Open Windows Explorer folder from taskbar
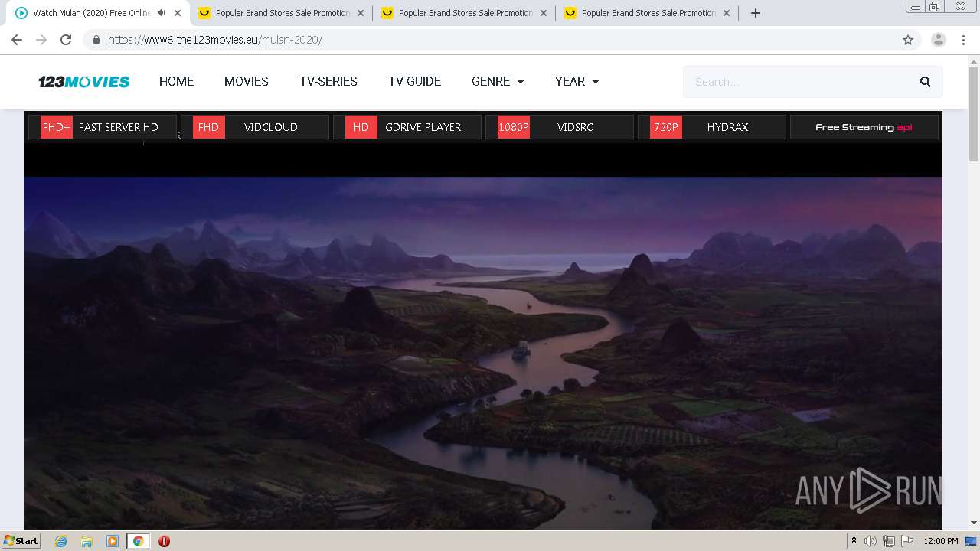The image size is (980, 551). (x=87, y=541)
